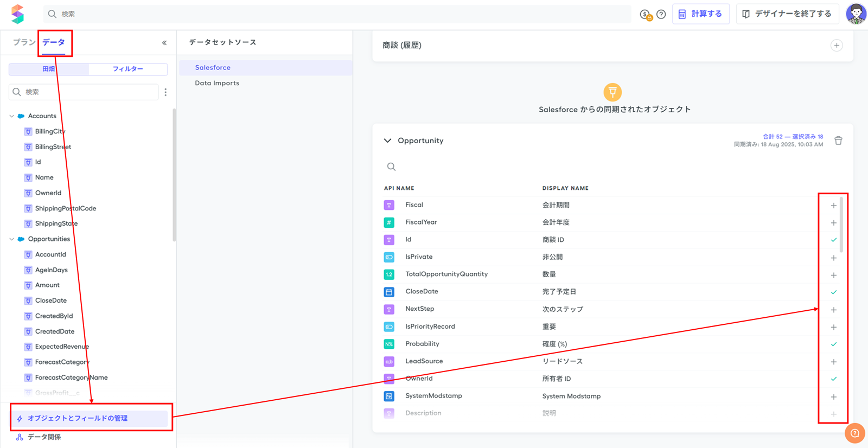Select Salesforce dataset source
Image resolution: width=868 pixels, height=448 pixels.
click(x=265, y=68)
